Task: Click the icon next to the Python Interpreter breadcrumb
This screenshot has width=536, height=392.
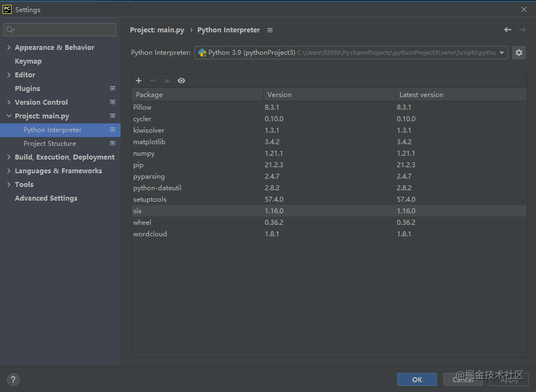Action: coord(270,30)
